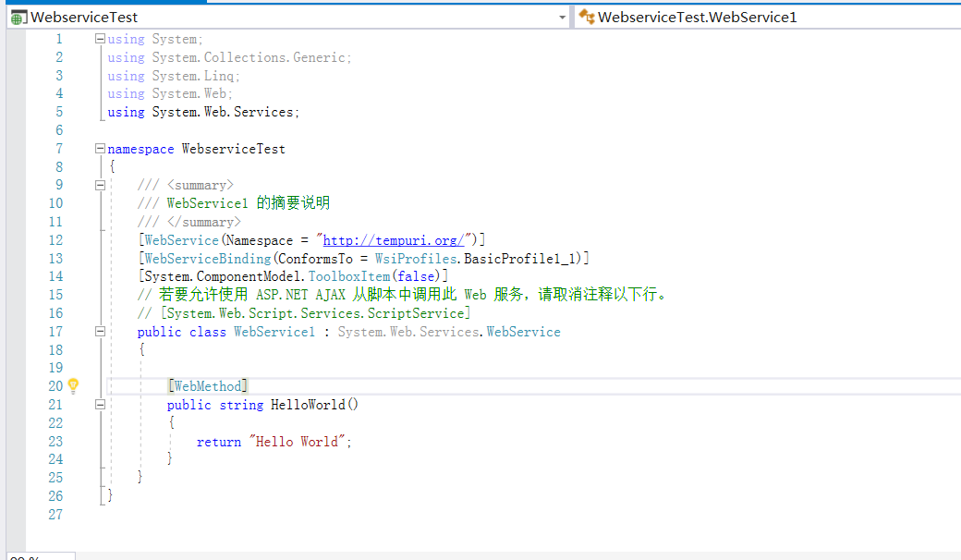This screenshot has width=961, height=560.
Task: Click the WebServiceBinding attribute name
Action: (207, 259)
